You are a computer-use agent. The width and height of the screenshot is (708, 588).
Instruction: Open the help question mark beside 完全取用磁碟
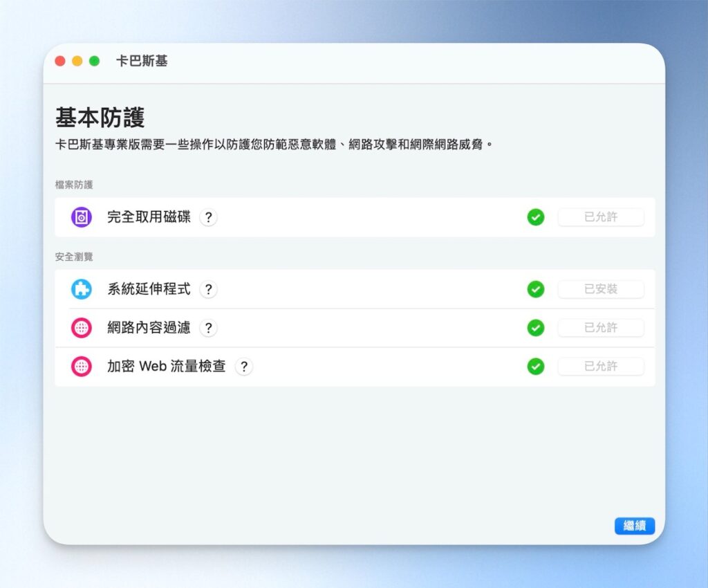click(208, 217)
